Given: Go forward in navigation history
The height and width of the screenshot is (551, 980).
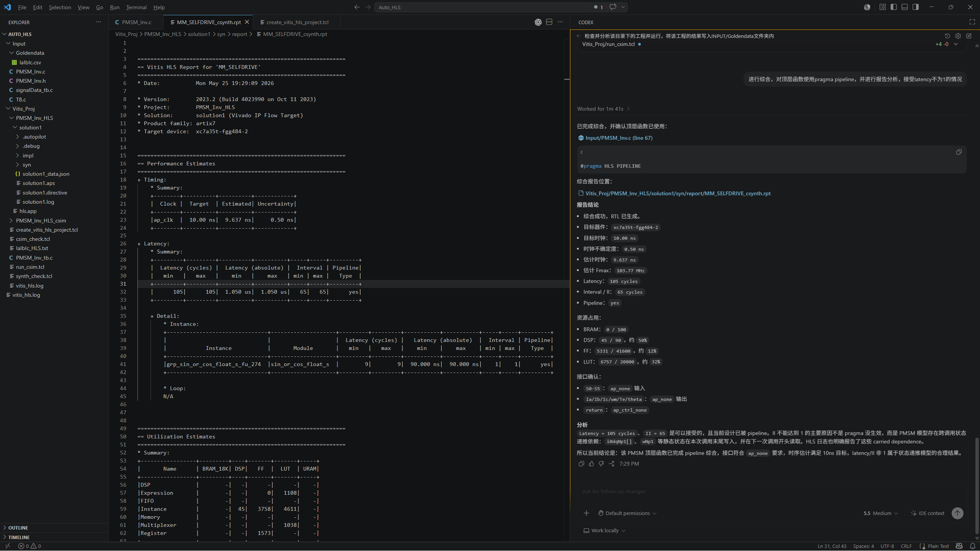Looking at the screenshot, I should point(368,7).
